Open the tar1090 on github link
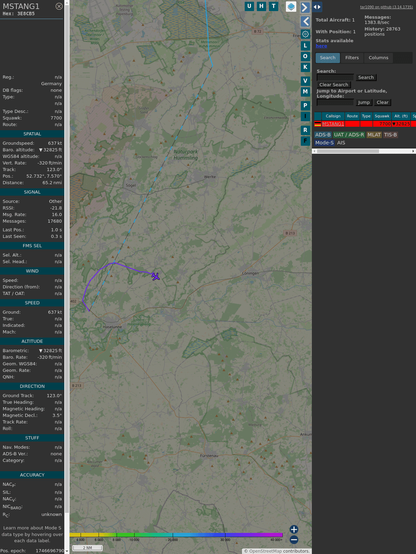This screenshot has width=416, height=554. (386, 7)
